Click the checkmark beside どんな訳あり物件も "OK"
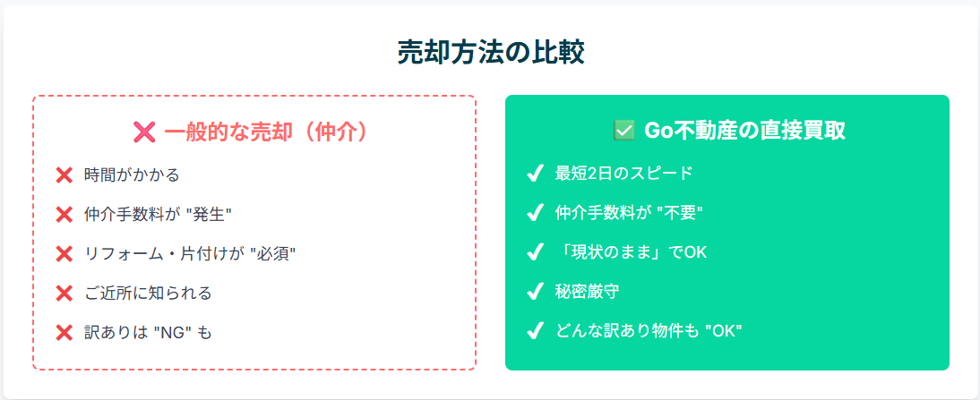This screenshot has width=980, height=400. (x=536, y=330)
